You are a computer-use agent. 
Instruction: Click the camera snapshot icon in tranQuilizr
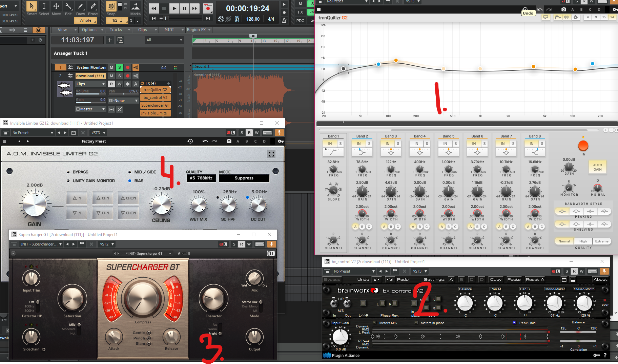coord(564,9)
